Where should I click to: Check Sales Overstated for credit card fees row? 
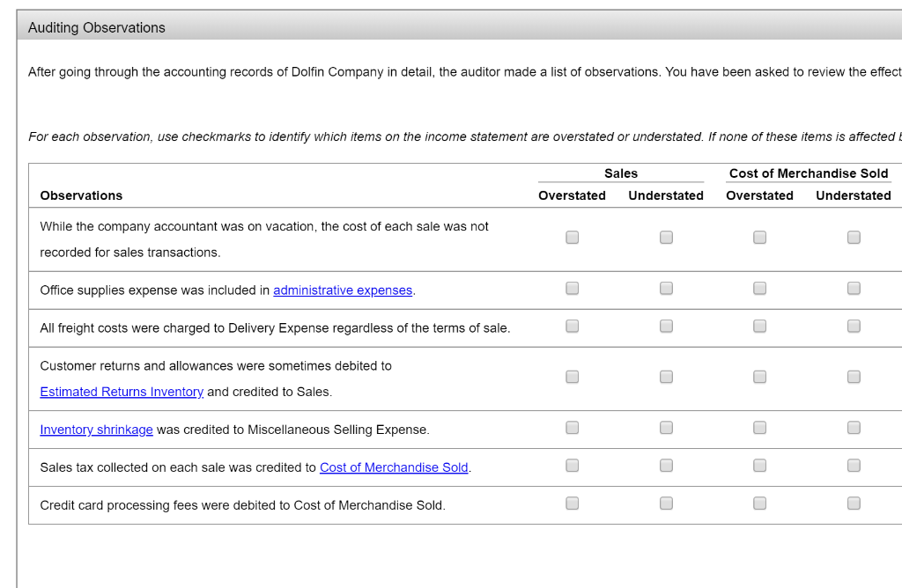(572, 503)
